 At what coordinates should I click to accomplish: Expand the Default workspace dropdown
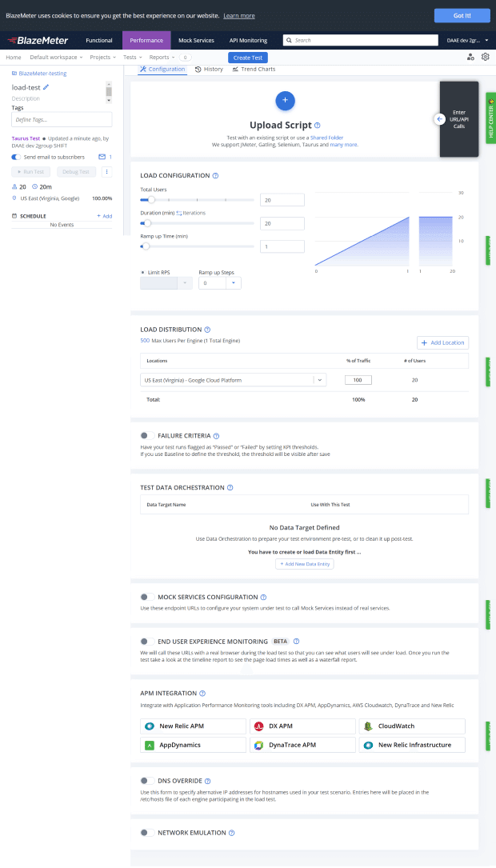pos(56,57)
